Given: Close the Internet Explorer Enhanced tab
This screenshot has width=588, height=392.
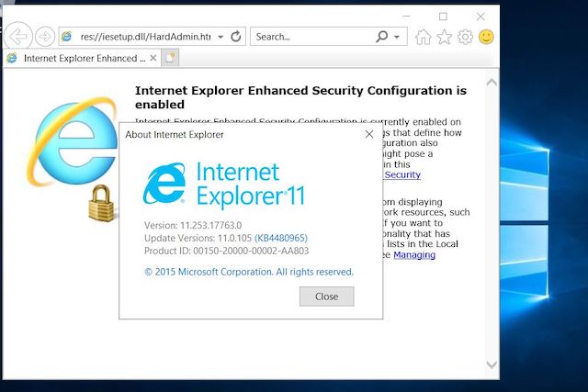Looking at the screenshot, I should (x=153, y=58).
